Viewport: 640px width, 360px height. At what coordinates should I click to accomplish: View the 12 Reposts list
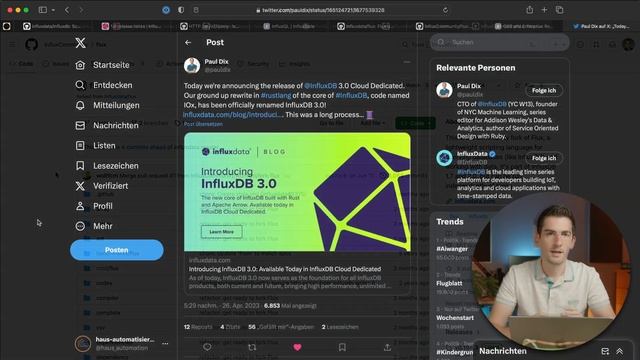pos(198,327)
